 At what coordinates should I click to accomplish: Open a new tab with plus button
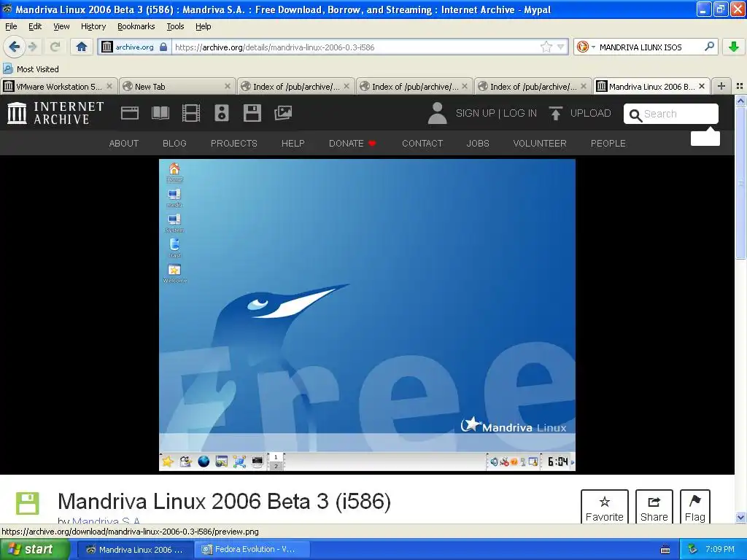tap(721, 86)
